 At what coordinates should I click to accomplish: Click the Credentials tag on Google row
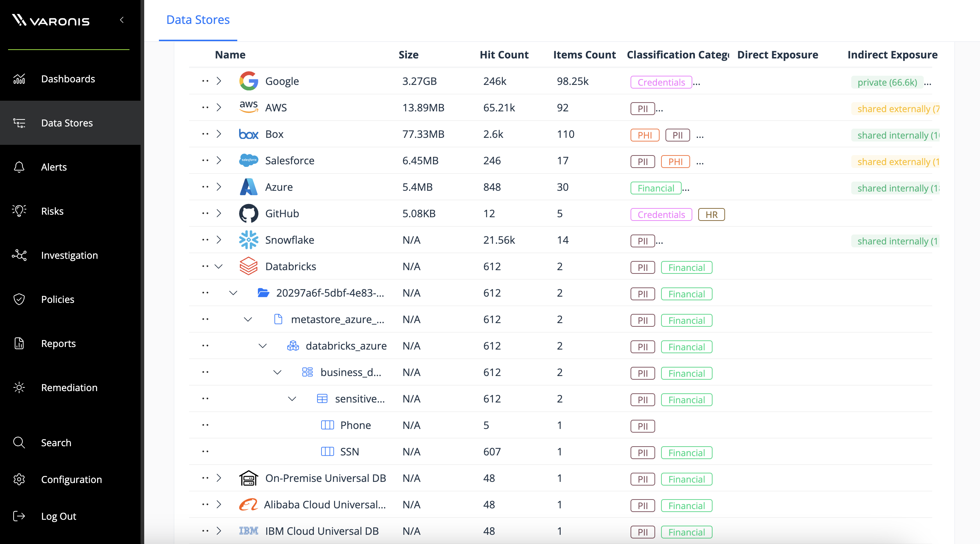tap(661, 82)
